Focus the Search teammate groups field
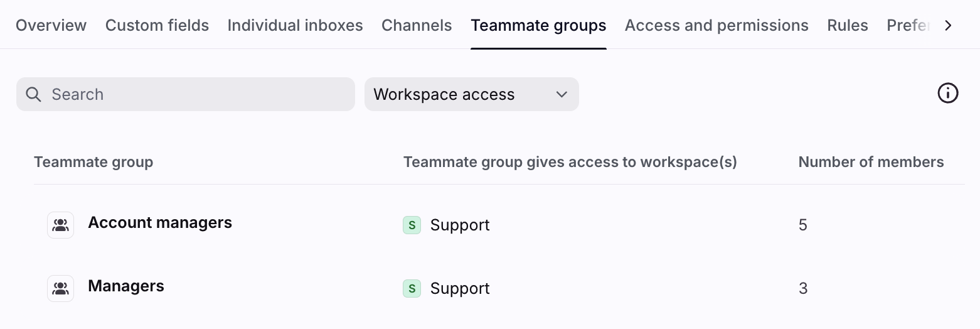The width and height of the screenshot is (980, 329). tap(194, 94)
